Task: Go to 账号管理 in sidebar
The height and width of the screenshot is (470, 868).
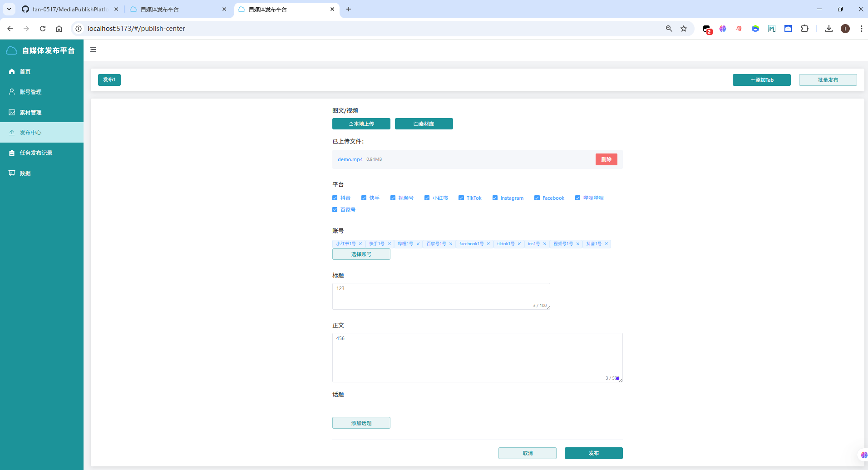Action: click(30, 92)
